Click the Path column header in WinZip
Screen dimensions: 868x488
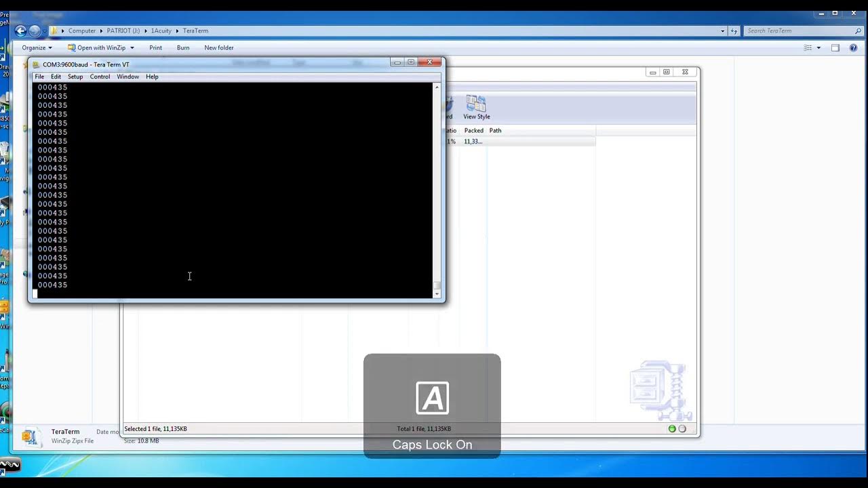[x=496, y=130]
